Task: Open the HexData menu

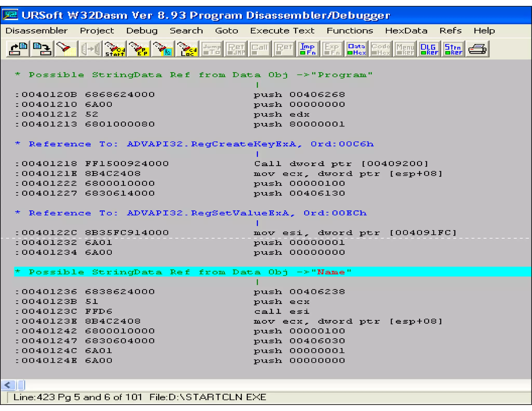Action: 406,31
